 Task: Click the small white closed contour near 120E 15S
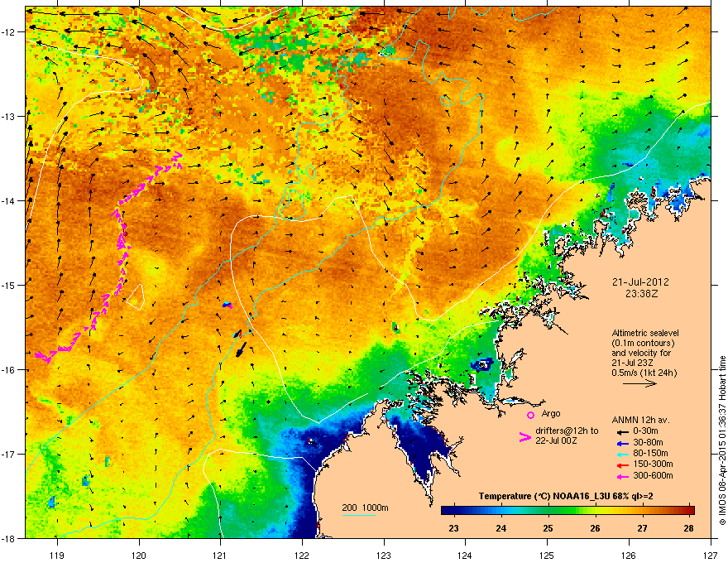pyautogui.click(x=136, y=297)
